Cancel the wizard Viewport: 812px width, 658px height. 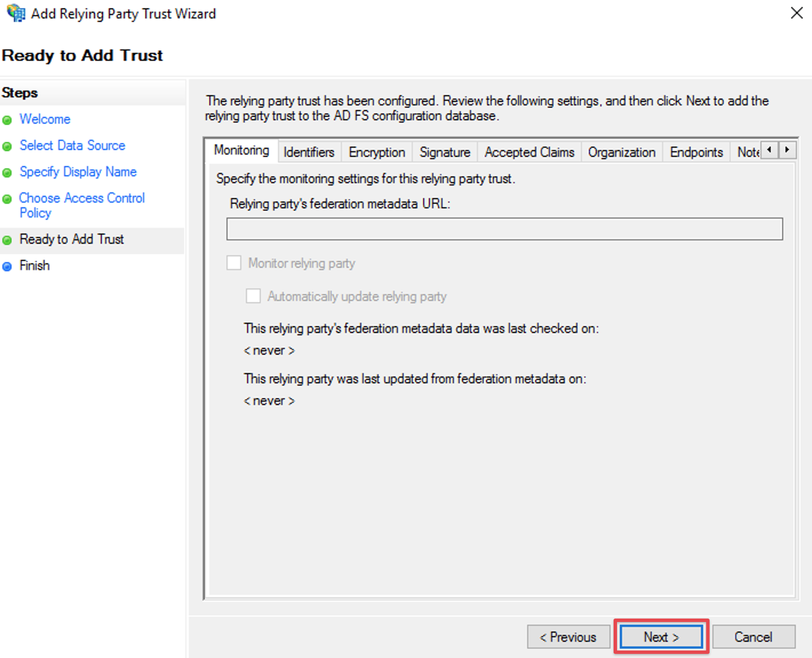coord(753,637)
